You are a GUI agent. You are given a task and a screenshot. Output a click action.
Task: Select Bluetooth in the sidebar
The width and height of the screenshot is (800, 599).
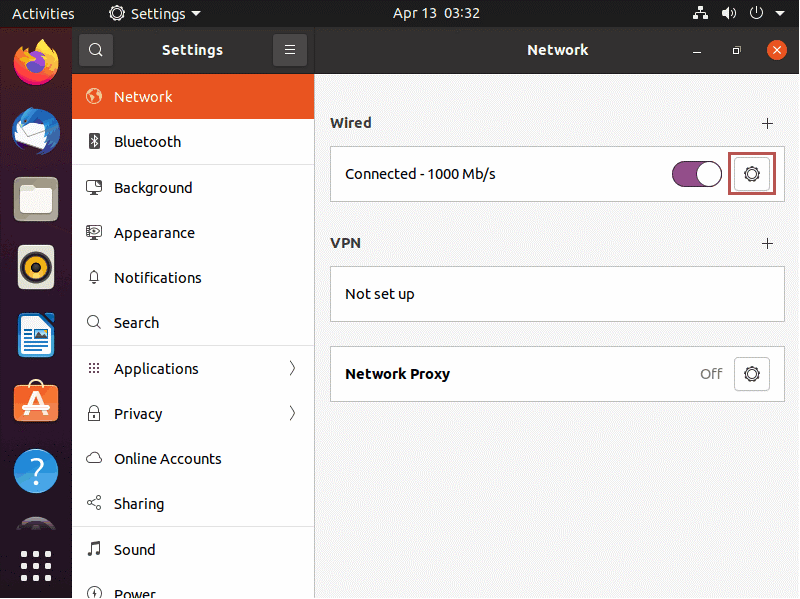click(x=193, y=141)
